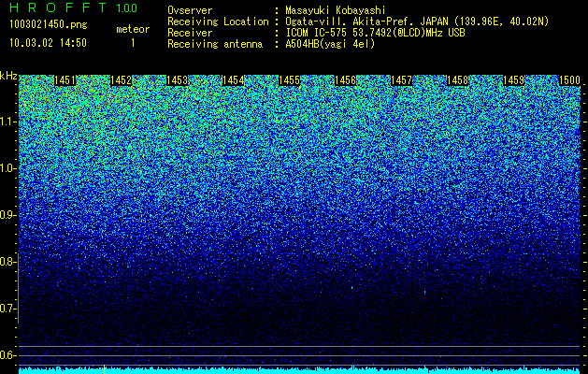Click the 'Receiving antenna' label
588x374 pixels.
(215, 44)
